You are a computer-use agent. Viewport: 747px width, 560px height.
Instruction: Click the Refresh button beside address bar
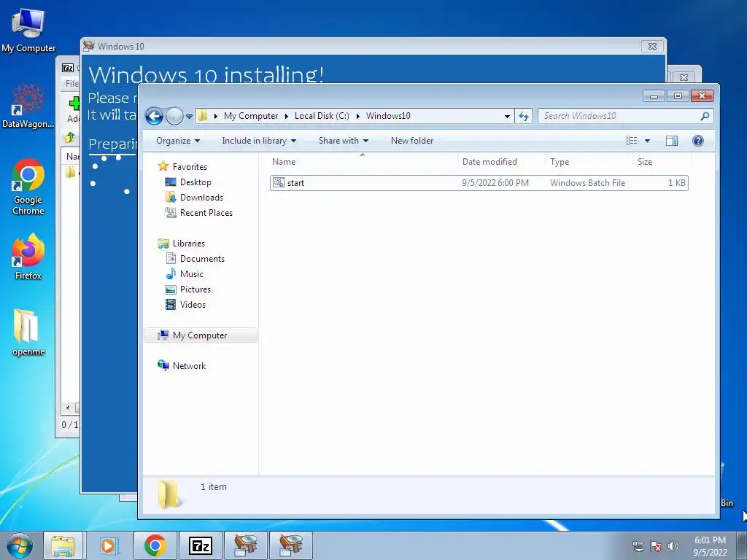(524, 116)
